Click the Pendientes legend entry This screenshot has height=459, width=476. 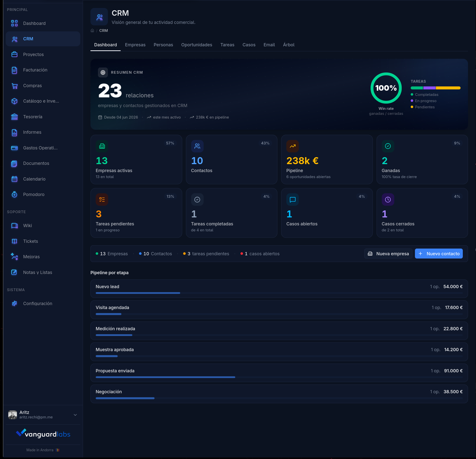coord(423,107)
